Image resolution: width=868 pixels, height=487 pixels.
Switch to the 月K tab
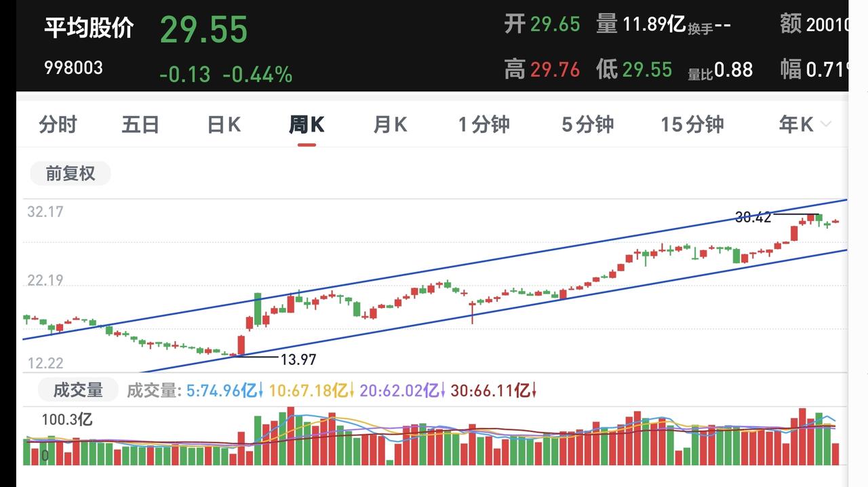coord(390,125)
